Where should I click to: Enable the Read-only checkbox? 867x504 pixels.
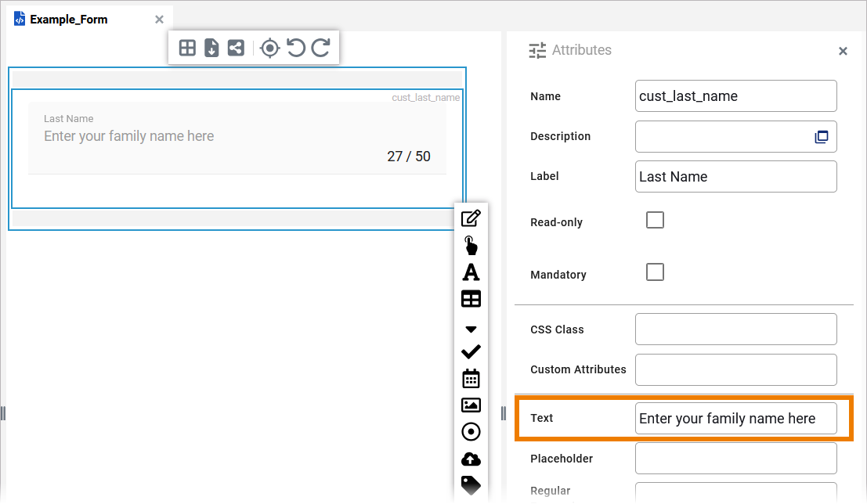[655, 220]
